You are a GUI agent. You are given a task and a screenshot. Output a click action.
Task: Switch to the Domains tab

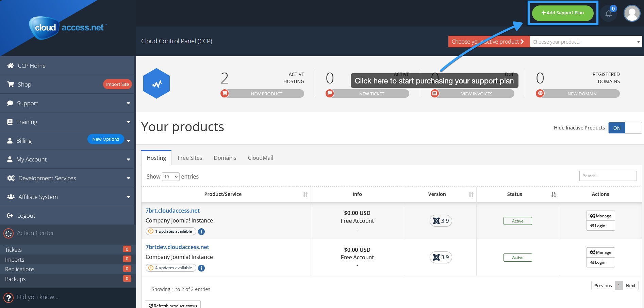[225, 158]
